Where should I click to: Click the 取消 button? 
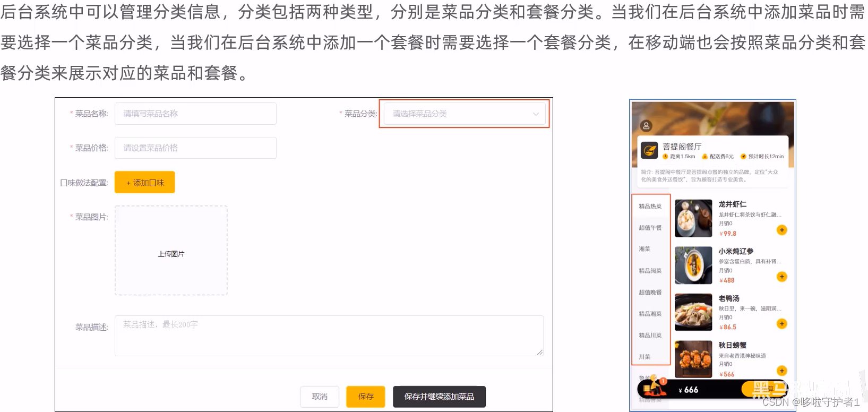(x=320, y=397)
